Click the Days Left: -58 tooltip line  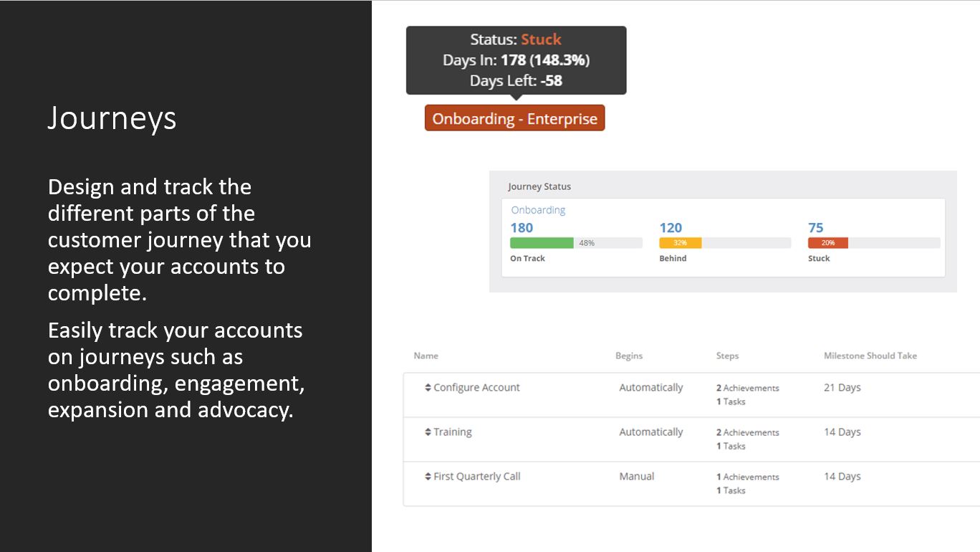tap(516, 81)
